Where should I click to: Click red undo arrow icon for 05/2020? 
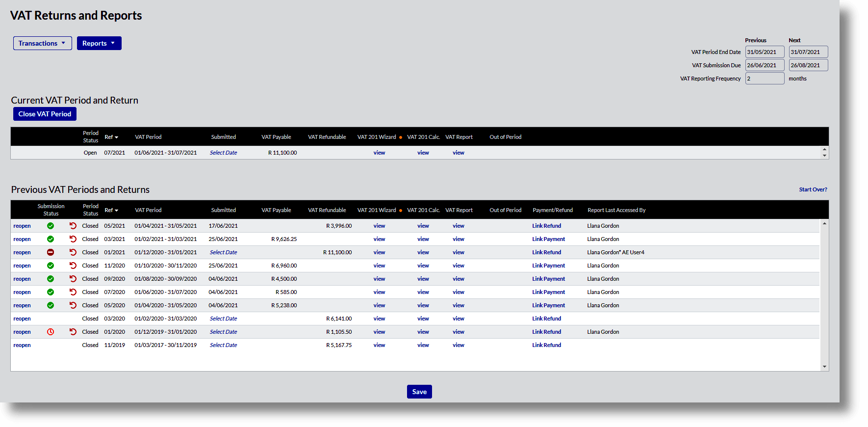tap(73, 305)
